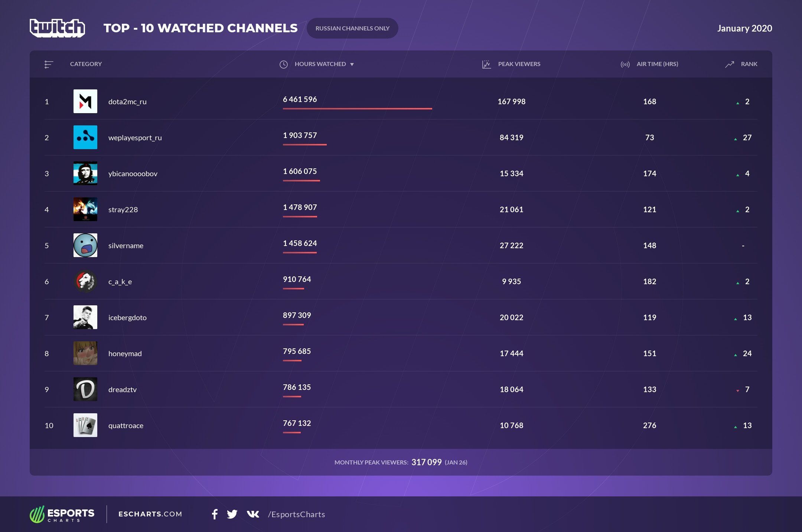Image resolution: width=802 pixels, height=532 pixels.
Task: Click the green up arrow in honeymad row
Action: coord(736,355)
